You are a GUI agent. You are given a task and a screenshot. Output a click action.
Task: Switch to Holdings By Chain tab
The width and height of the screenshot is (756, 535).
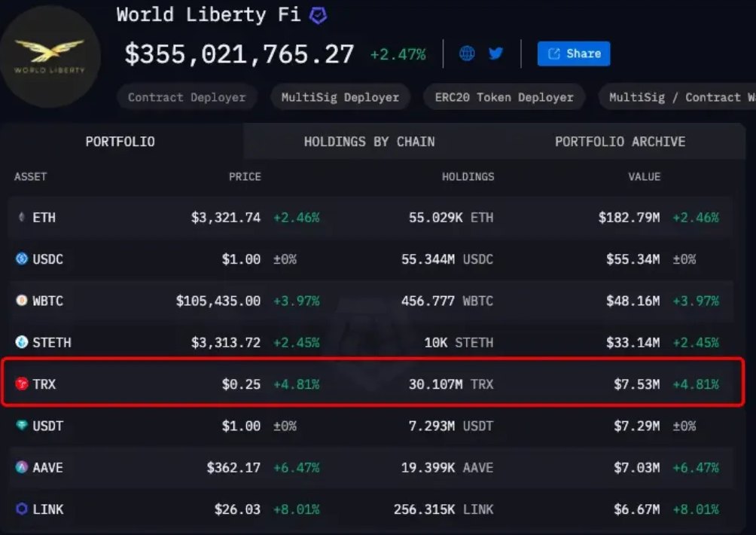tap(369, 142)
